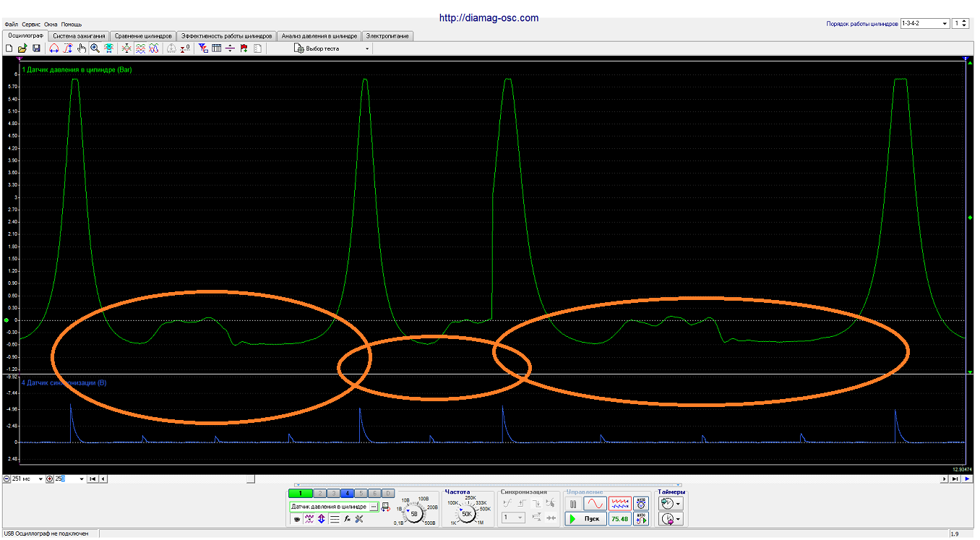
Task: Create a new file with the blank page icon
Action: [x=9, y=48]
